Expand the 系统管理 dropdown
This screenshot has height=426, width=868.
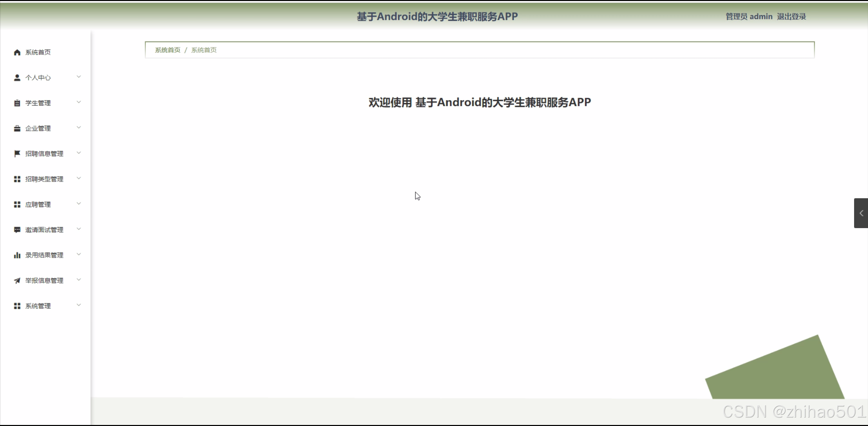[x=79, y=305]
